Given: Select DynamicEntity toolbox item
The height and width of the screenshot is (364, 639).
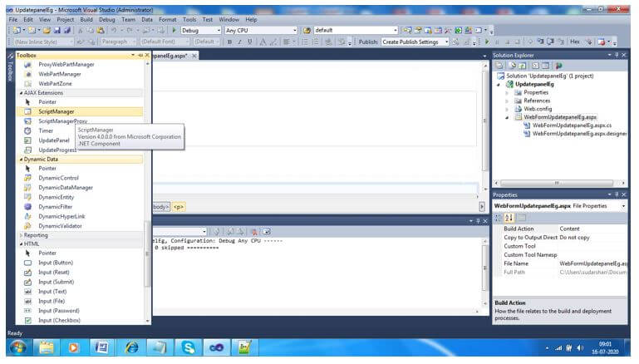Looking at the screenshot, I should [57, 197].
